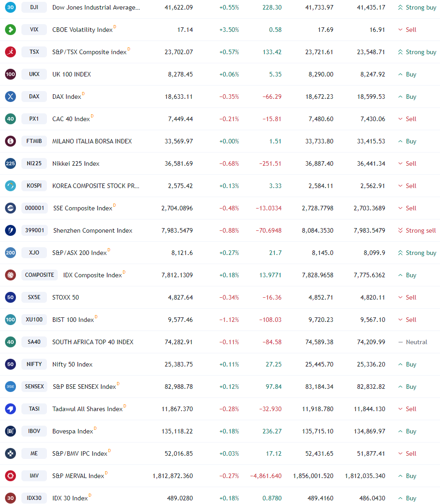Click the DAX change value −66.29

[272, 97]
